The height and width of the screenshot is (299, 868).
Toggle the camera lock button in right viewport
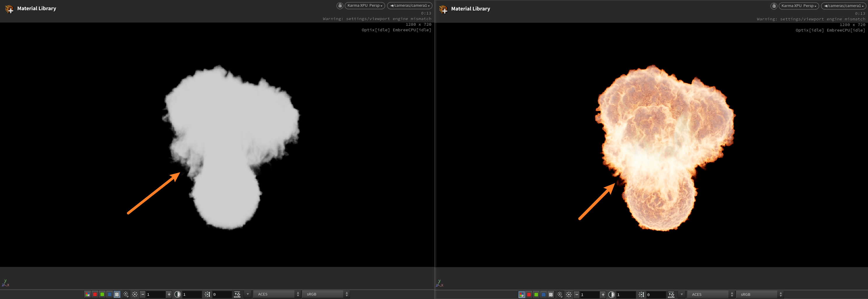(x=774, y=6)
